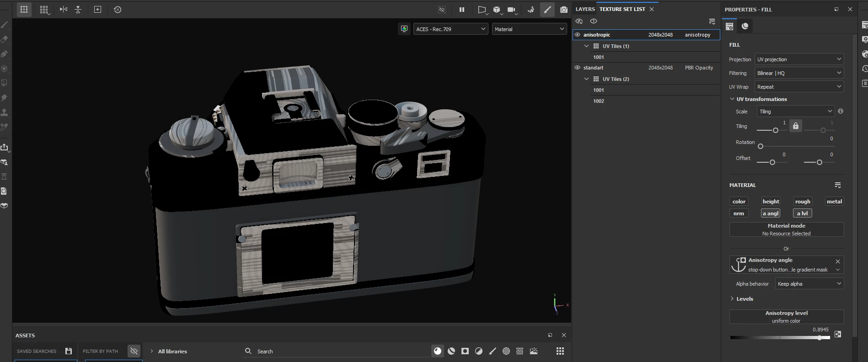Open the Projection dropdown
The image size is (868, 362).
[x=798, y=59]
